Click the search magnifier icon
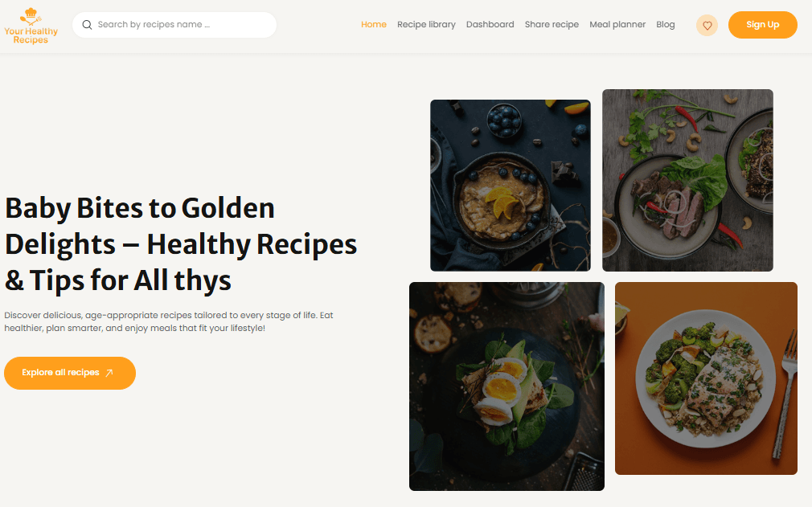812x507 pixels. (87, 25)
